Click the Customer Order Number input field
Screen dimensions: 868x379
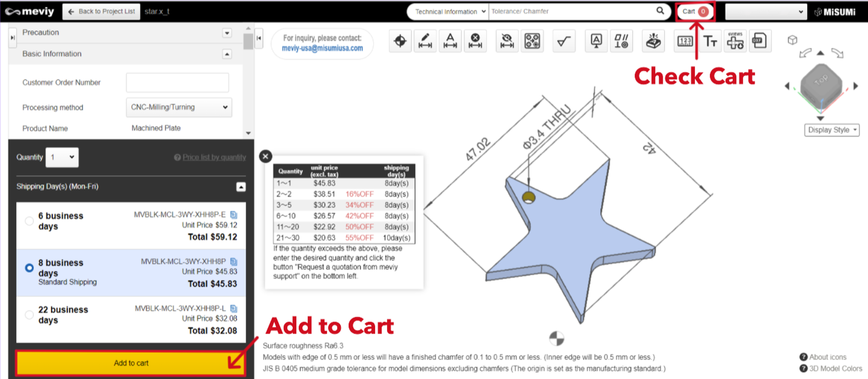[x=177, y=83]
